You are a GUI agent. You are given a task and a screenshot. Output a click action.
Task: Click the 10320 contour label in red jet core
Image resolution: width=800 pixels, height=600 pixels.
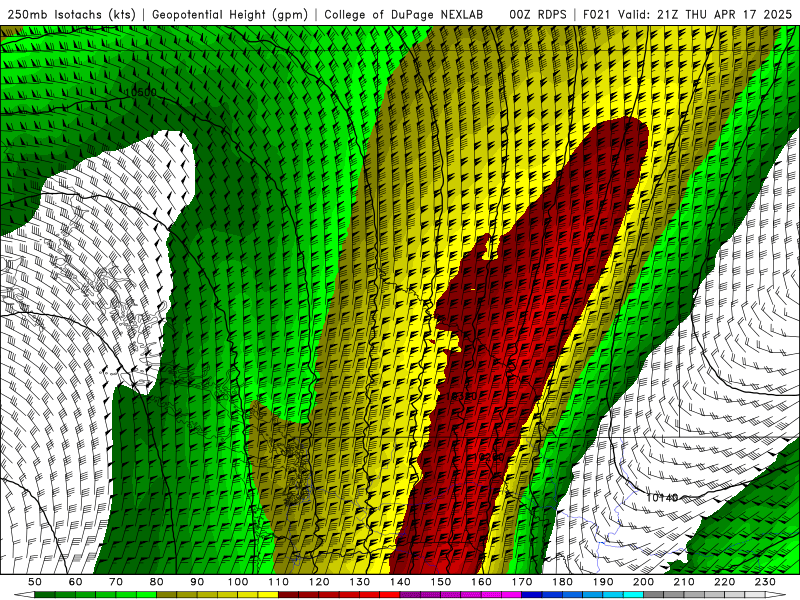coord(462,396)
